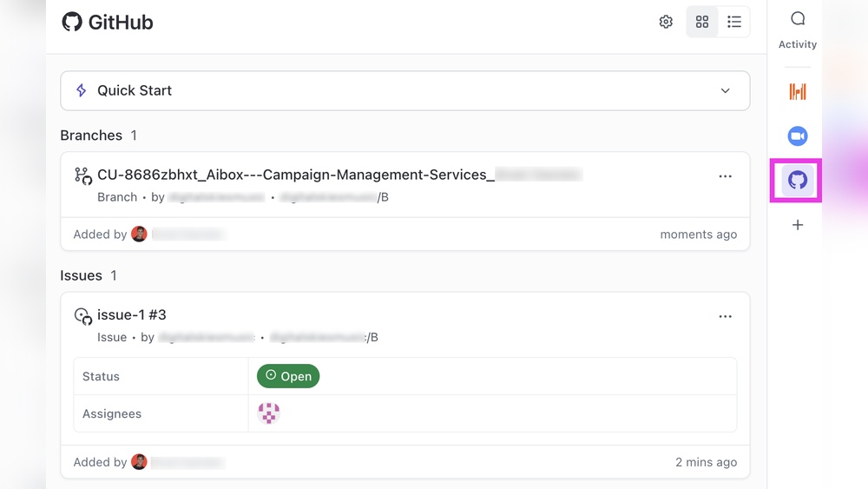The image size is (868, 489).
Task: Click the 'moments ago' timestamp
Action: (699, 235)
